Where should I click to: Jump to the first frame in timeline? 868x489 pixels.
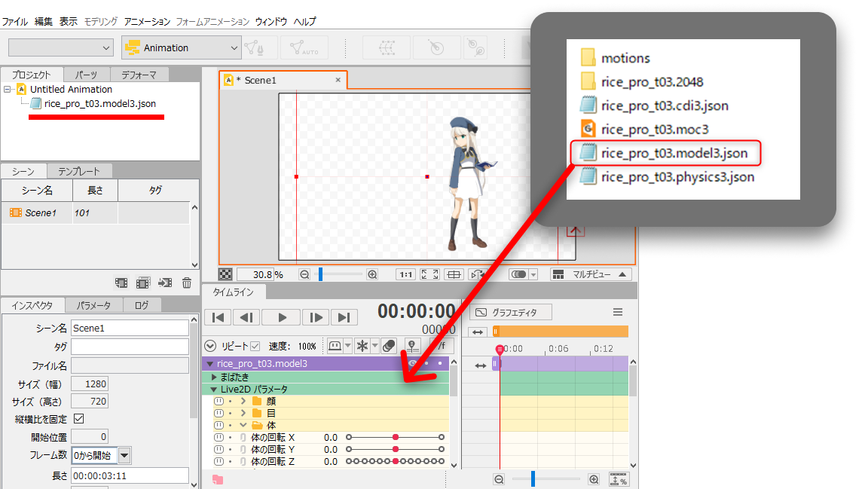pos(218,317)
